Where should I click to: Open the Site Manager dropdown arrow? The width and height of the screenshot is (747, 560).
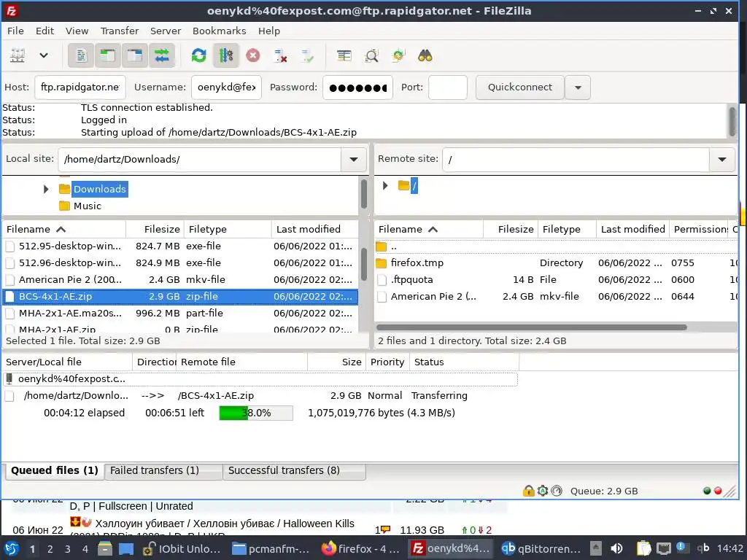(43, 55)
